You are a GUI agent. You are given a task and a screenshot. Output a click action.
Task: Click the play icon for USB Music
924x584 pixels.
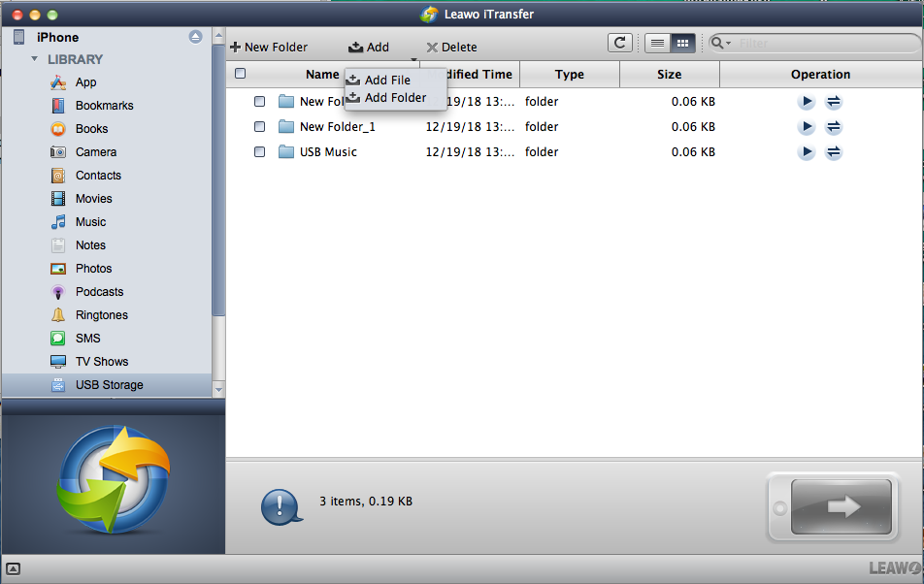click(x=806, y=152)
